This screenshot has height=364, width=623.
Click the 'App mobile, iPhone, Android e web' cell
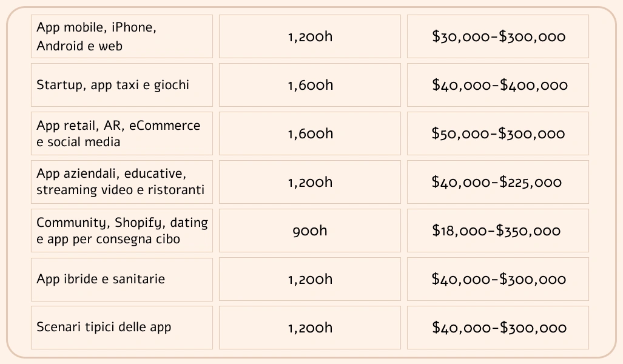(x=122, y=36)
